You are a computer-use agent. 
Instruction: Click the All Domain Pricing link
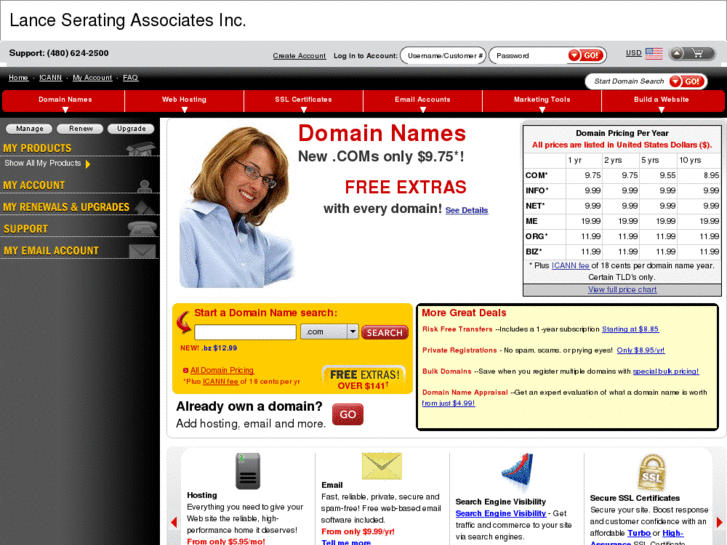click(x=222, y=370)
